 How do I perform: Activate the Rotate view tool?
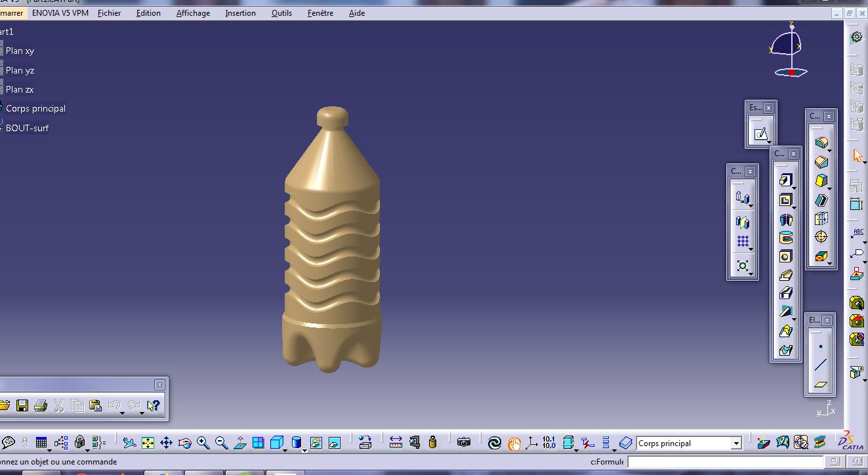[x=184, y=443]
